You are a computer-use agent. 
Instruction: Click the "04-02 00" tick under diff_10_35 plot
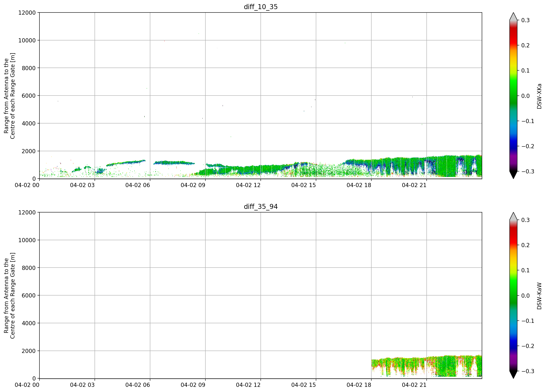coord(27,185)
